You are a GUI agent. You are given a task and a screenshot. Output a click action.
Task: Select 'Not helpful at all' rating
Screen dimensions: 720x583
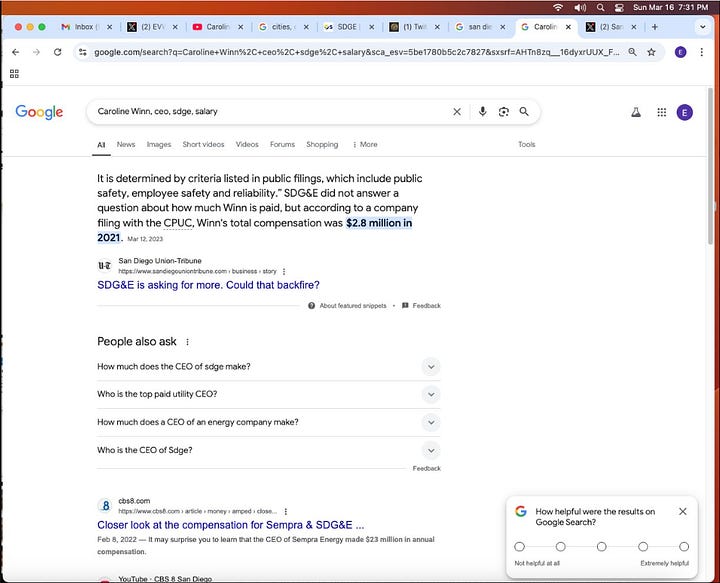519,547
